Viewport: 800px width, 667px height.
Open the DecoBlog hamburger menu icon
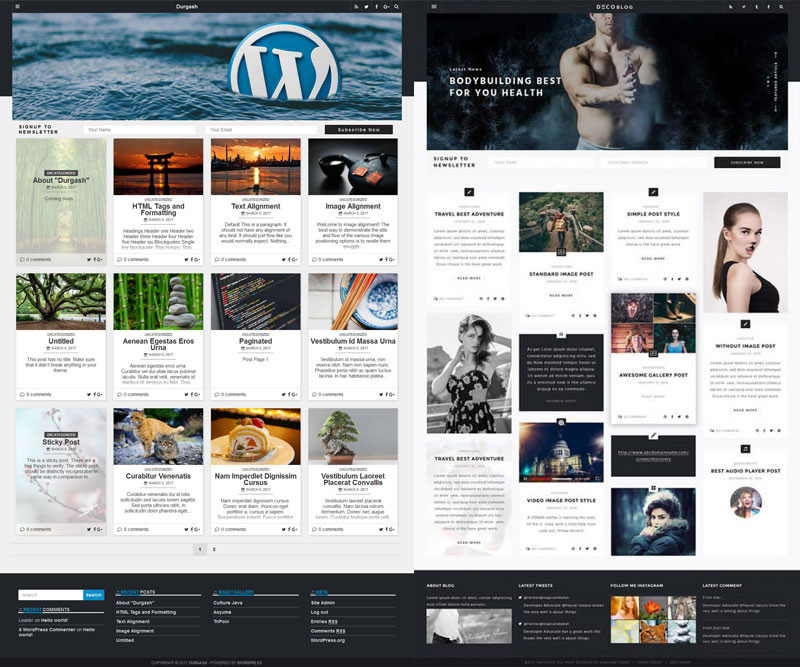tap(434, 7)
